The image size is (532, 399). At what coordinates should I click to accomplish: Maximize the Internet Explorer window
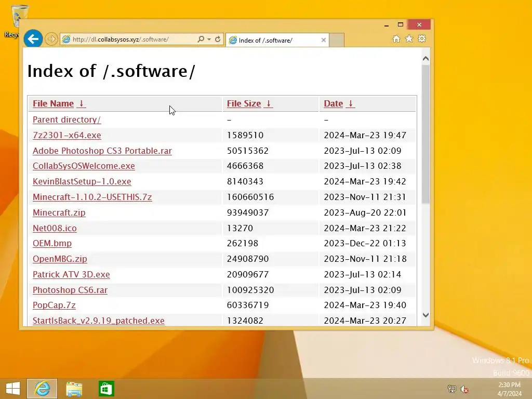(401, 25)
